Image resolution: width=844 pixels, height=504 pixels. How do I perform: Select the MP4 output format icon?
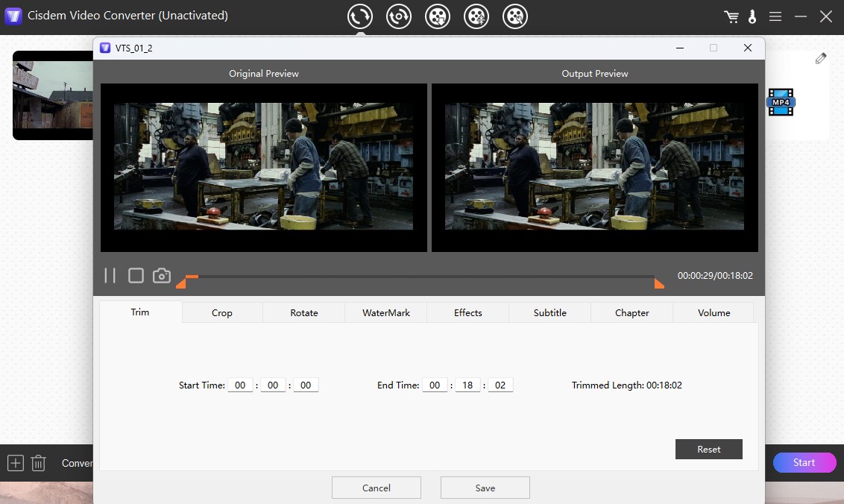click(x=781, y=102)
